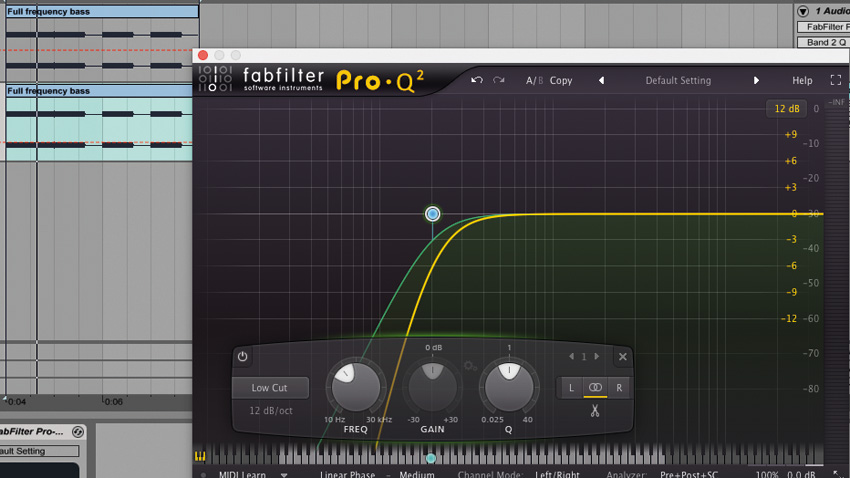Click the band marker on piano display

430,458
